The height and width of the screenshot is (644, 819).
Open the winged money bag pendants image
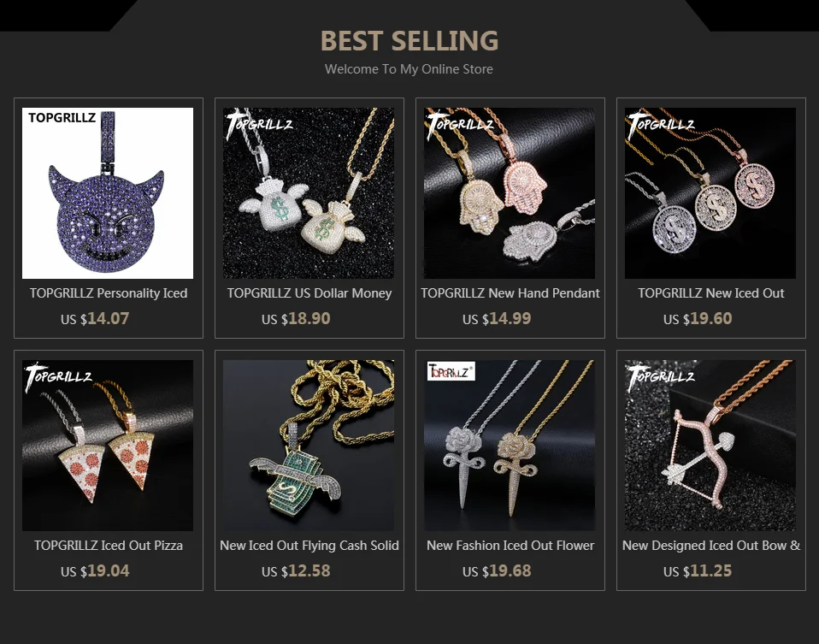coord(309,193)
